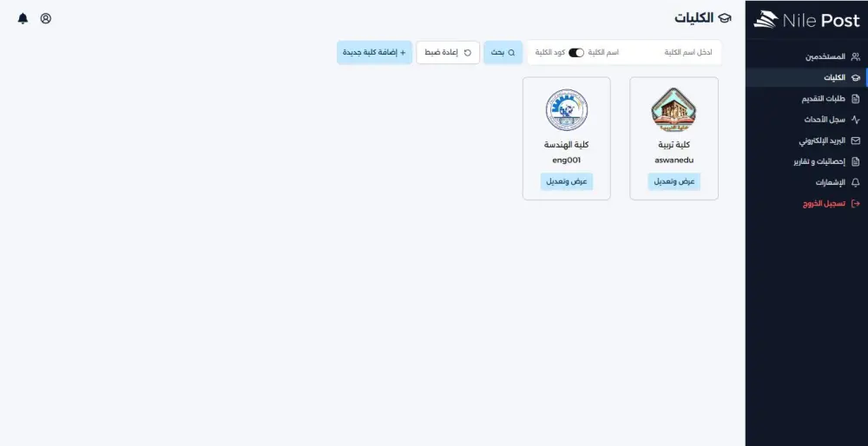Click the بحث search button
This screenshot has width=868, height=446.
tap(503, 53)
